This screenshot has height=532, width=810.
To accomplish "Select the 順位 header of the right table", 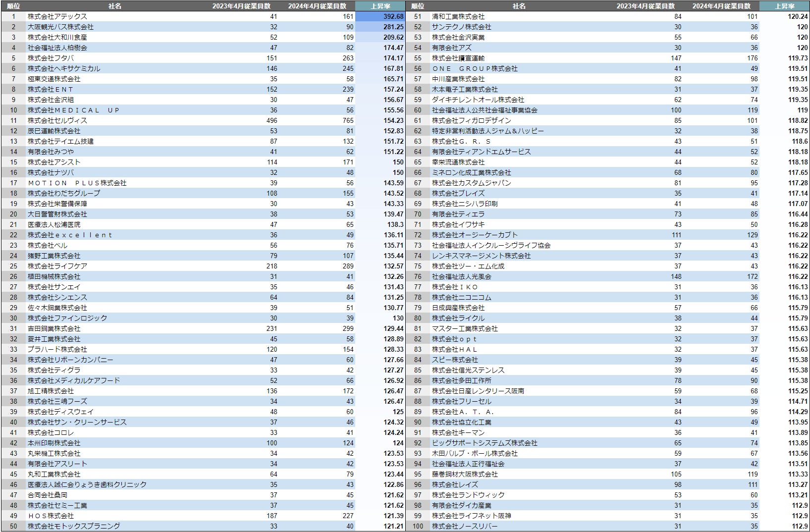I will 418,6.
